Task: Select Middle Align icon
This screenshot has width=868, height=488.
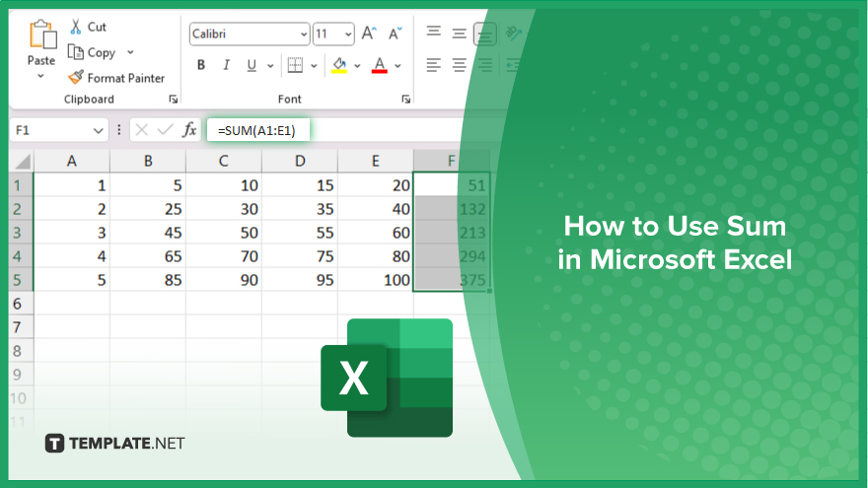Action: [459, 34]
